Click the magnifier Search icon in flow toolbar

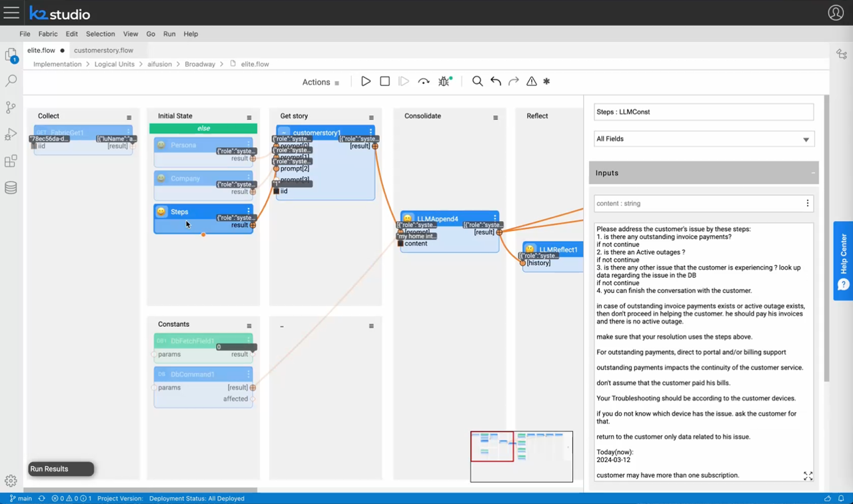[477, 81]
